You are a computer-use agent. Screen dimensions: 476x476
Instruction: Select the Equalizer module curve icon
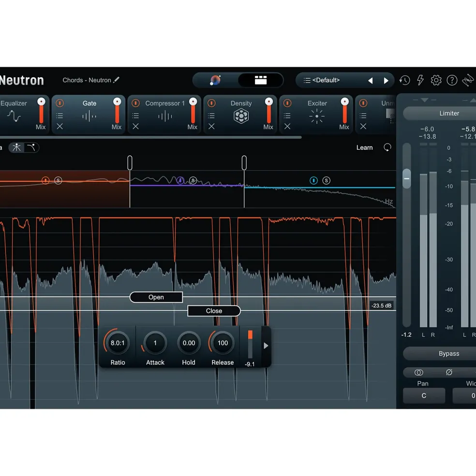14,116
